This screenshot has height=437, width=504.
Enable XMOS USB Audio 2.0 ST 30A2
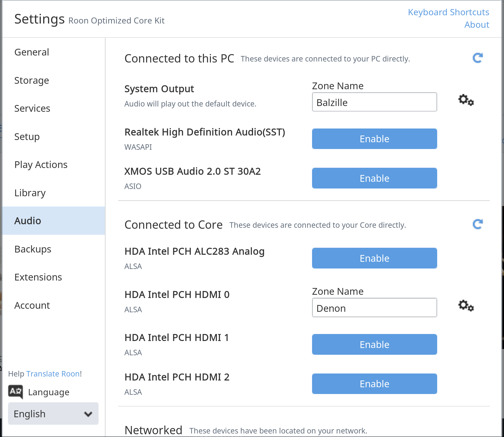pos(374,178)
